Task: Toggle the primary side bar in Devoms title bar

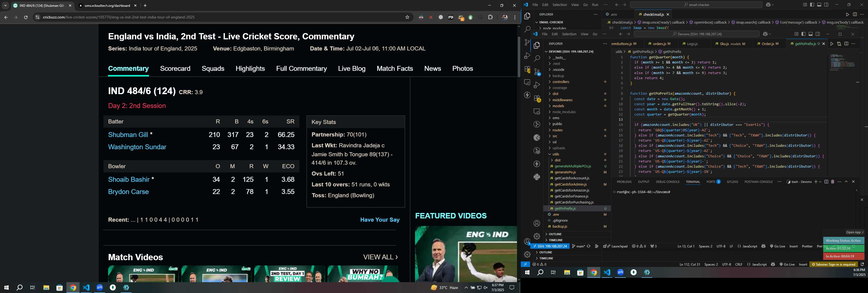Action: 804,34
